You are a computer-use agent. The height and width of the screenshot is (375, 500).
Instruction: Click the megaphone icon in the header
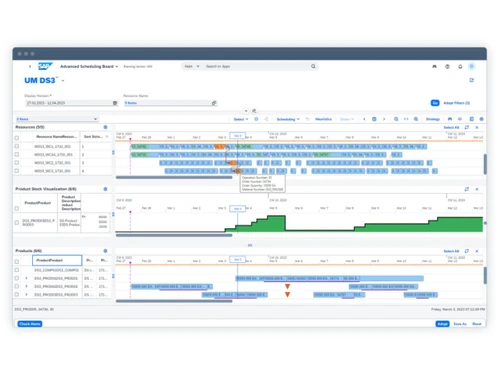(x=434, y=66)
